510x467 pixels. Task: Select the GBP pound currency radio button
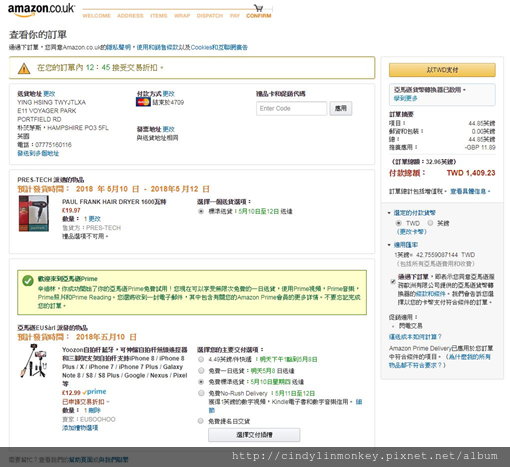(x=430, y=223)
